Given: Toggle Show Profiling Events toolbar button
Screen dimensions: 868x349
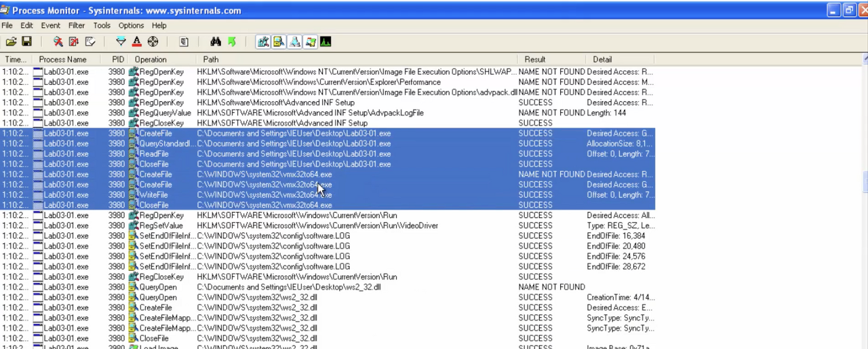Looking at the screenshot, I should click(325, 41).
